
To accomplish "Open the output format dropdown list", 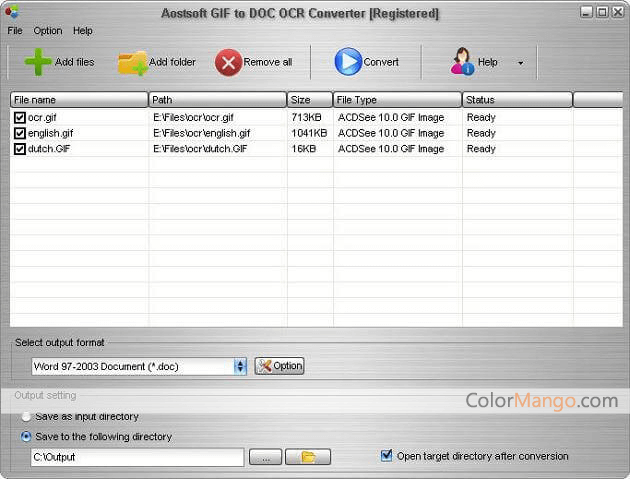I will coord(240,366).
